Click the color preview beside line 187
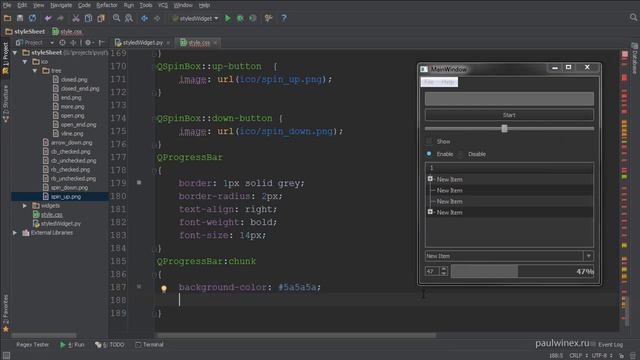The image size is (640, 360). coord(139,287)
